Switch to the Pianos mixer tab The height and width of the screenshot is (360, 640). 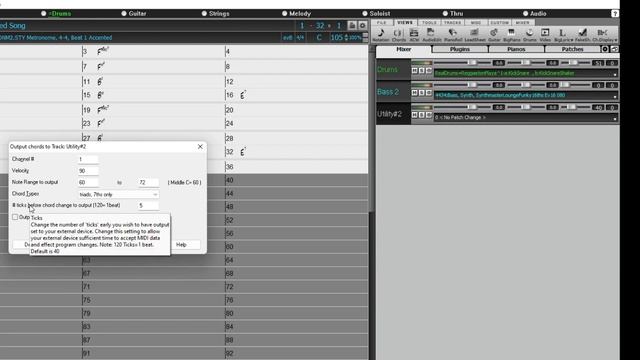point(516,49)
